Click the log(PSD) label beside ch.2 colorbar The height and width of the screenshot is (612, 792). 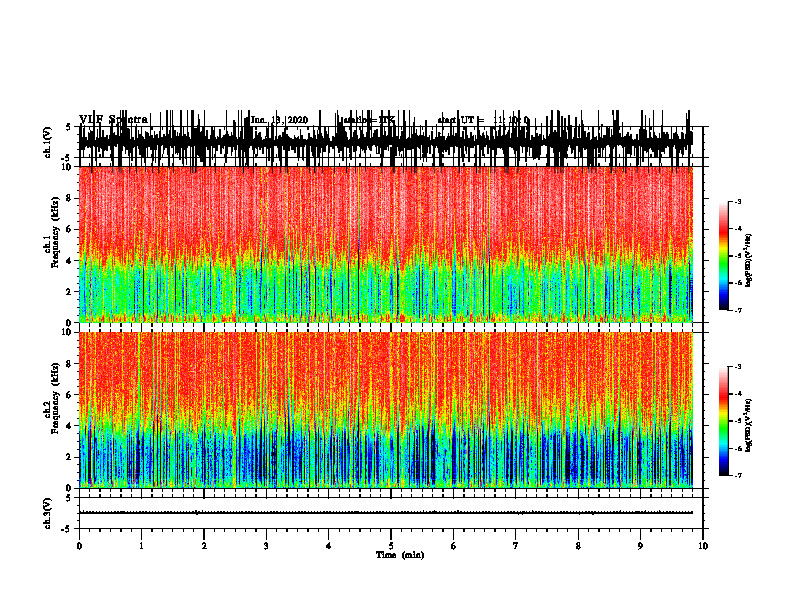749,424
